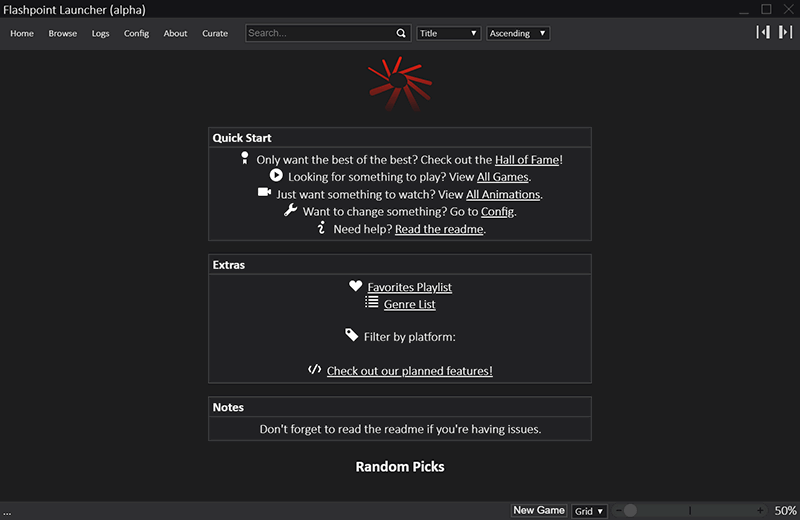Open Check out our planned features link
The image size is (800, 520).
(410, 371)
